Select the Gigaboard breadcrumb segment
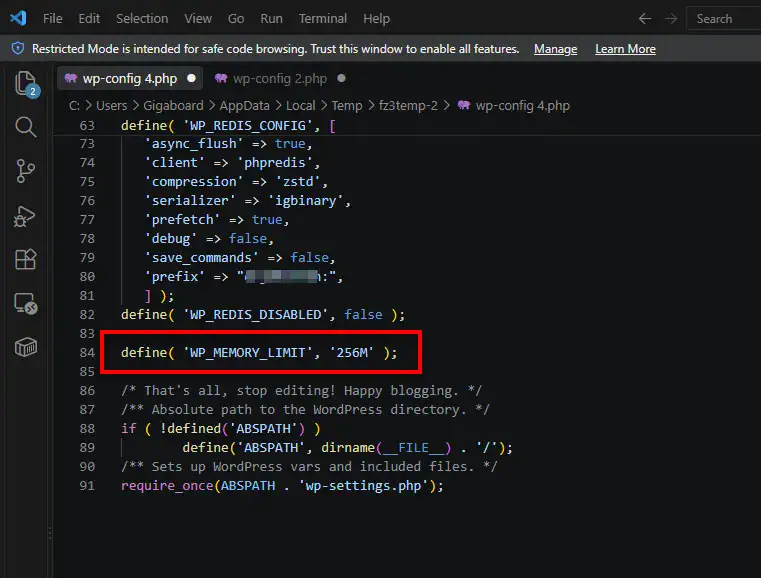The image size is (761, 578). coord(173,105)
